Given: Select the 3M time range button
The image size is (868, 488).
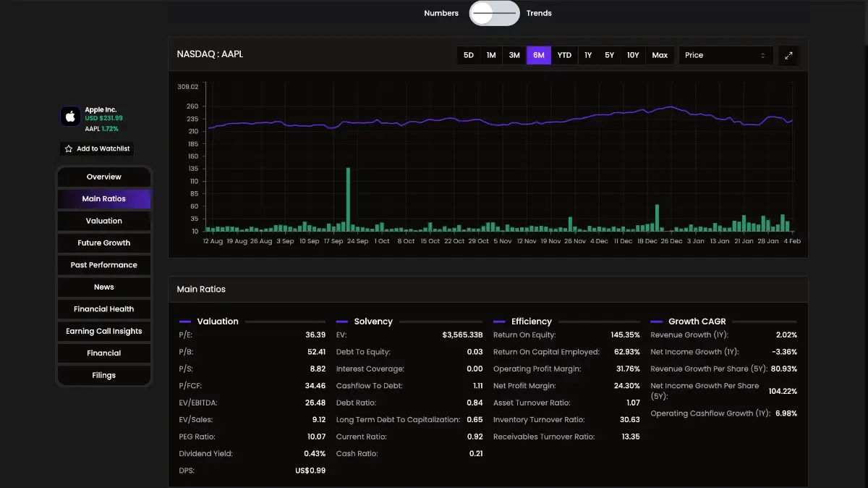Looking at the screenshot, I should point(514,55).
